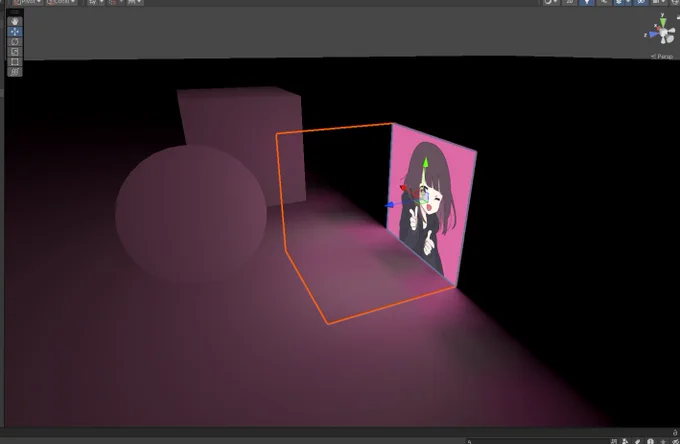Open the Local handle rotation dropdown

tap(61, 2)
